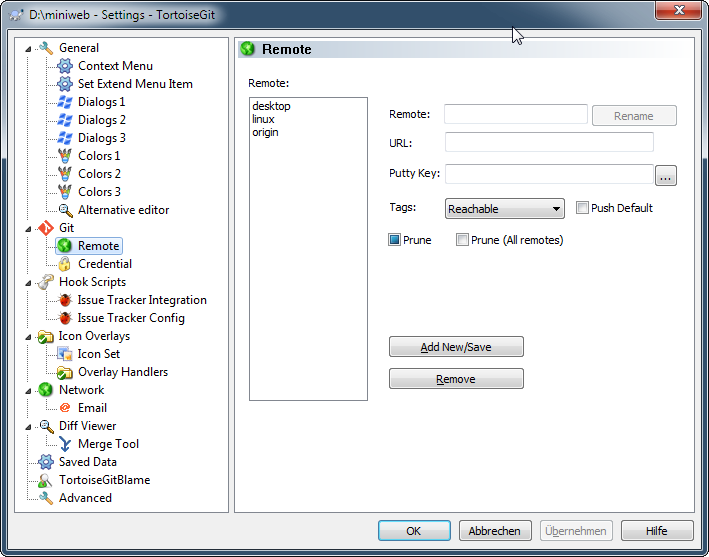Screen dimensions: 709x557
Task: Enable Prune (All remotes) checkbox
Action: [x=462, y=240]
